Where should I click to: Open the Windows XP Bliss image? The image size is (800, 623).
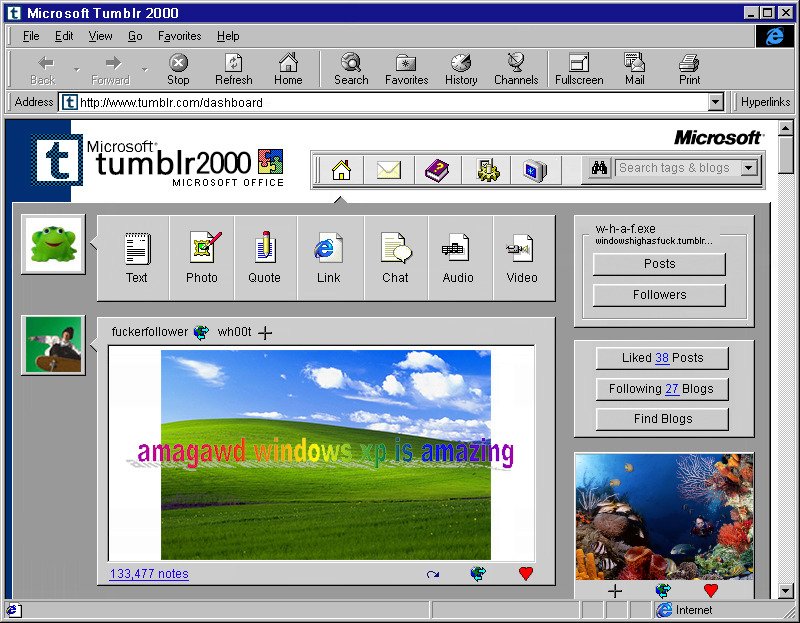click(326, 455)
